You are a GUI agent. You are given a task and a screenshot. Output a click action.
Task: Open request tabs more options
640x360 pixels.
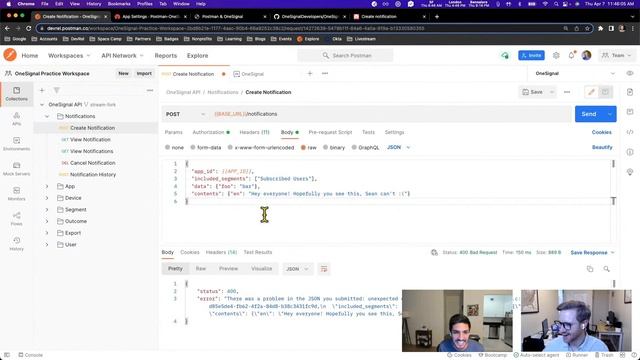tap(325, 73)
